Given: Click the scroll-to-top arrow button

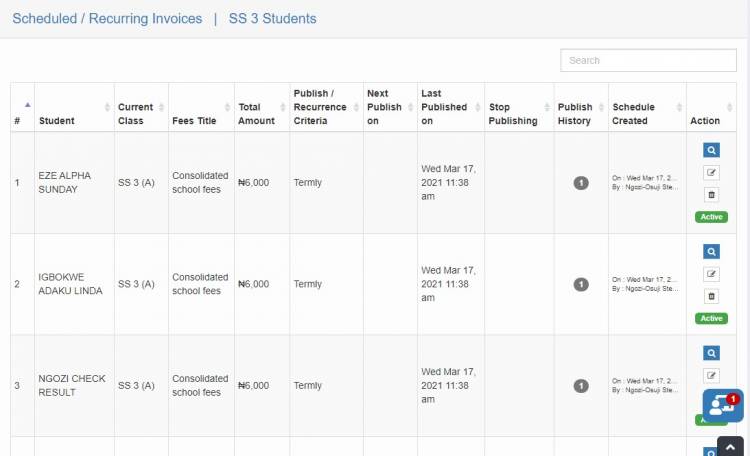Looking at the screenshot, I should 731,447.
